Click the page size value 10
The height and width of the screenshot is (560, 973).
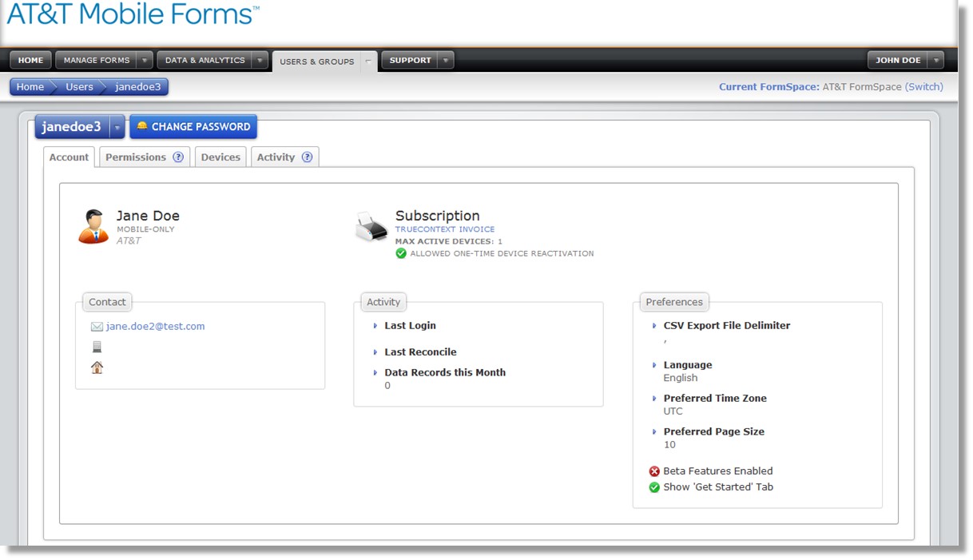[669, 445]
